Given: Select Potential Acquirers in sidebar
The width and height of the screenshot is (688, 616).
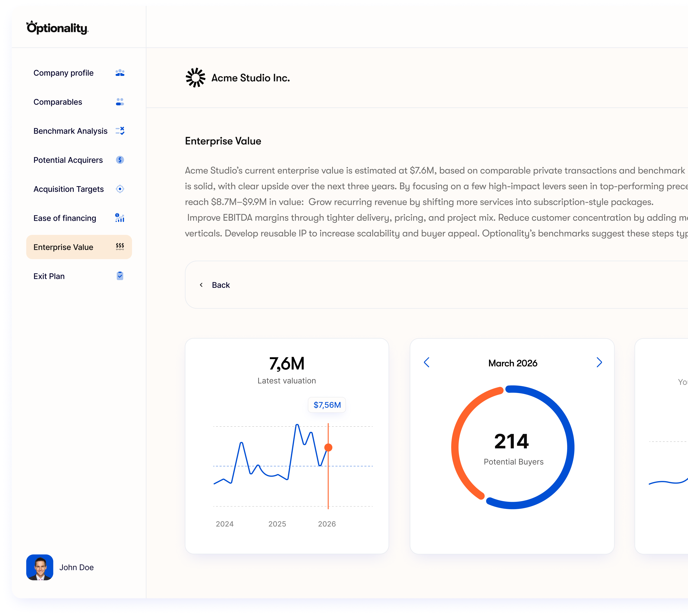Looking at the screenshot, I should tap(68, 160).
